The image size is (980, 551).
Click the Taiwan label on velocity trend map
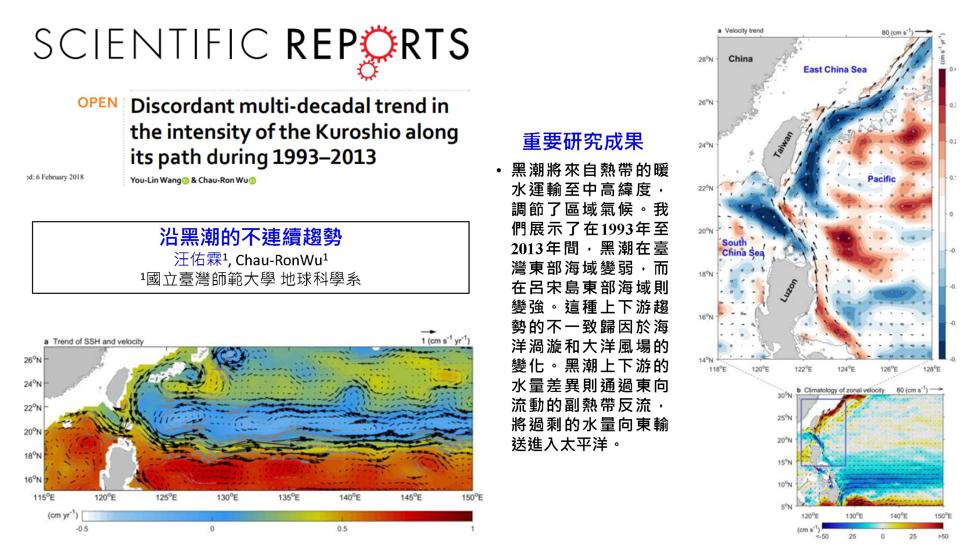pos(783,144)
